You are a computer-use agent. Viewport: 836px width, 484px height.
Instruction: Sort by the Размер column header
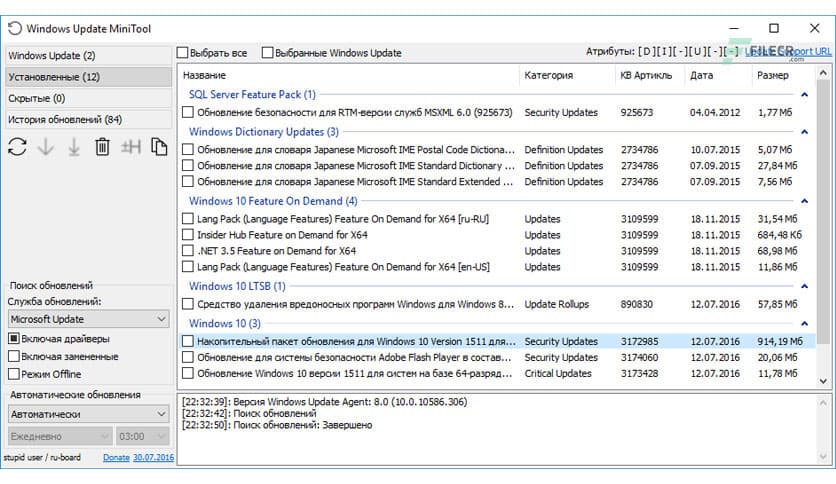click(x=784, y=75)
